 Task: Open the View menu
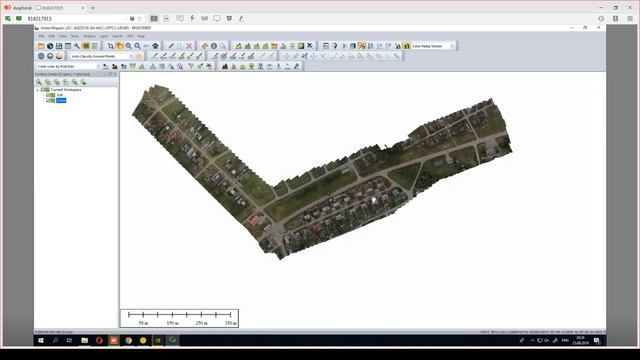click(63, 36)
